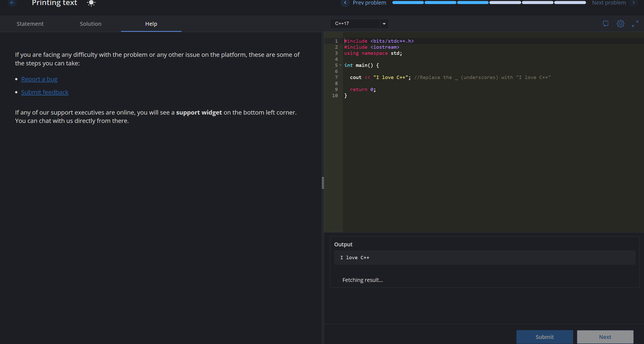Screen dimensions: 644x344
Task: Open the Report a bug link
Action: click(x=39, y=79)
